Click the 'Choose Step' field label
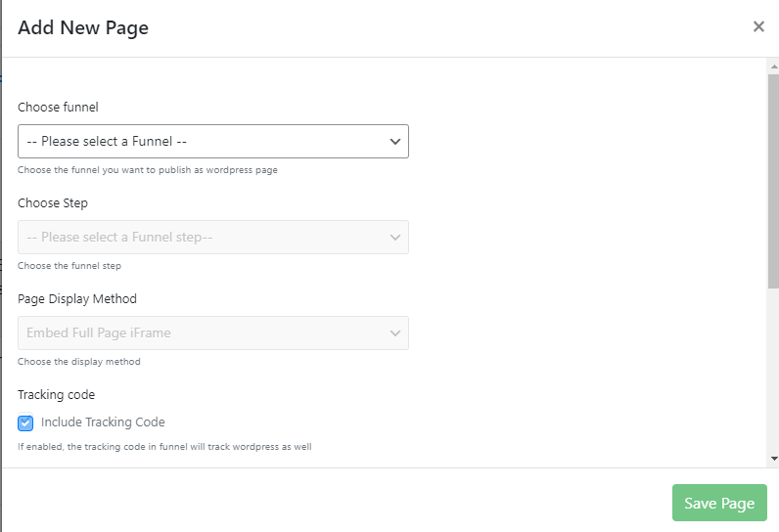779x532 pixels. pyautogui.click(x=53, y=203)
